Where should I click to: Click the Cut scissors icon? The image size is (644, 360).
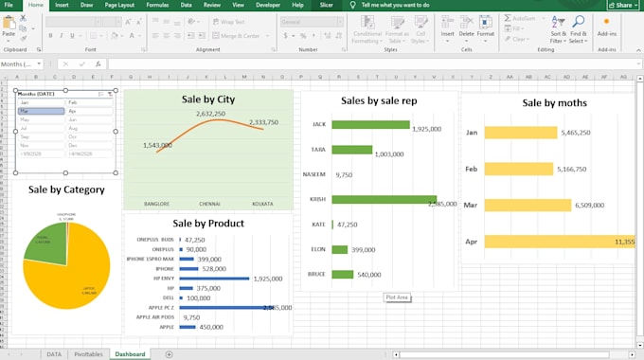click(x=23, y=18)
